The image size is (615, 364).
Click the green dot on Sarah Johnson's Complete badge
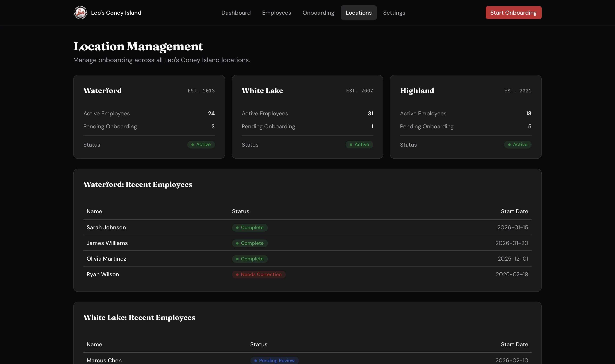coord(237,228)
